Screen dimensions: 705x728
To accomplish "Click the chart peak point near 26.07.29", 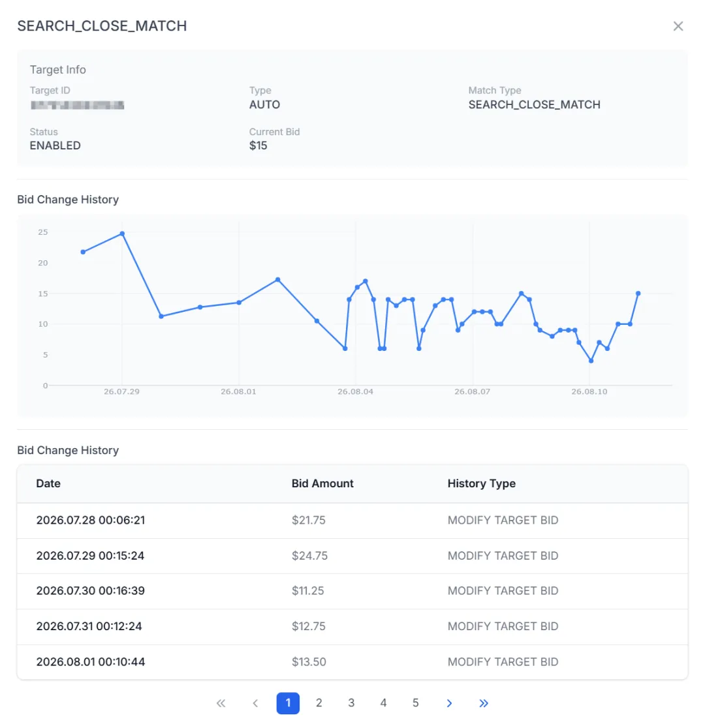I will click(x=122, y=234).
